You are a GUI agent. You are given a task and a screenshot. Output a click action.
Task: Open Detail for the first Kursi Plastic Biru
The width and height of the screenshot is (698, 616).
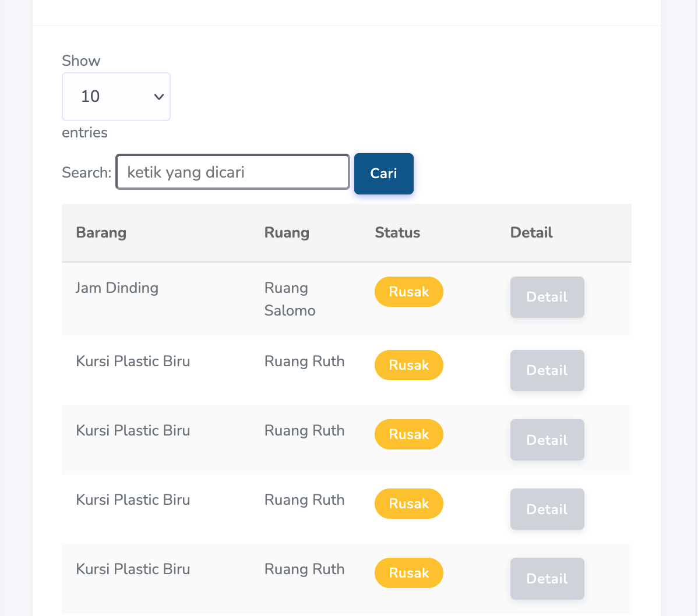pyautogui.click(x=547, y=371)
